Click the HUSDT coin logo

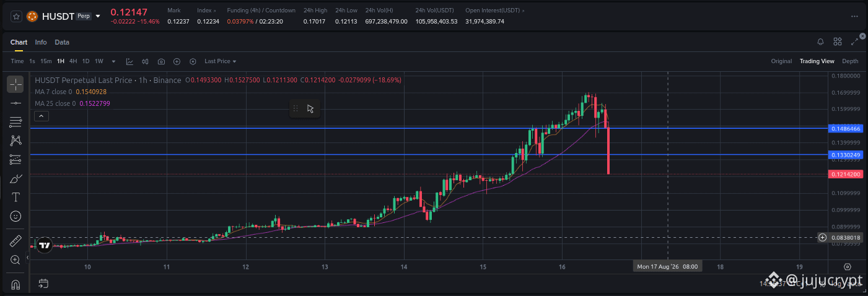(x=32, y=16)
